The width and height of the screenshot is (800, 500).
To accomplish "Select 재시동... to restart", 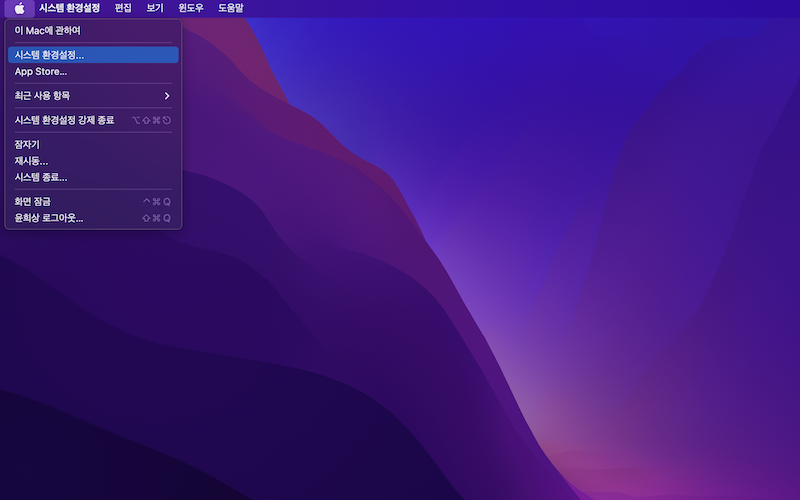I will 93,161.
